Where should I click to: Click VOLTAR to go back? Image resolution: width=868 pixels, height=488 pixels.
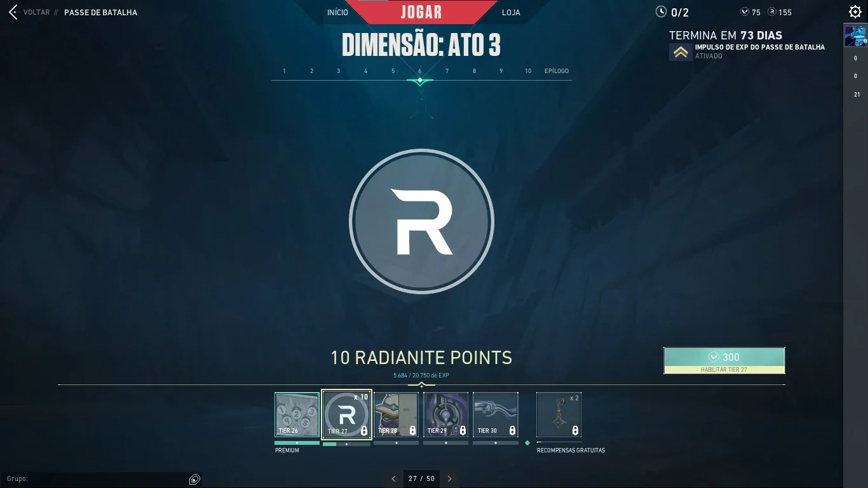(36, 12)
